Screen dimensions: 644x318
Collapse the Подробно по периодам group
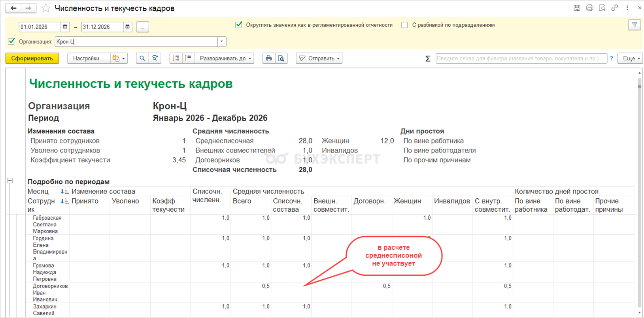[10, 181]
